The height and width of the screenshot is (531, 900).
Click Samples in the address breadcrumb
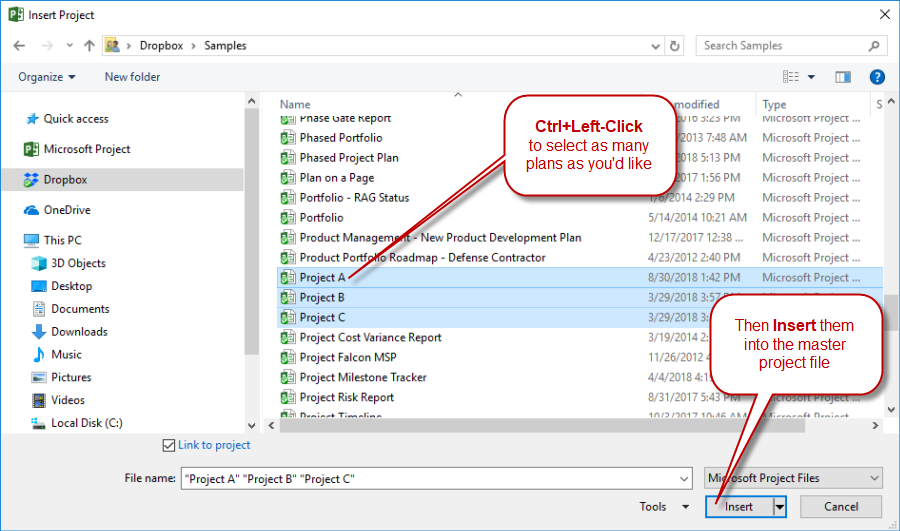pos(225,46)
